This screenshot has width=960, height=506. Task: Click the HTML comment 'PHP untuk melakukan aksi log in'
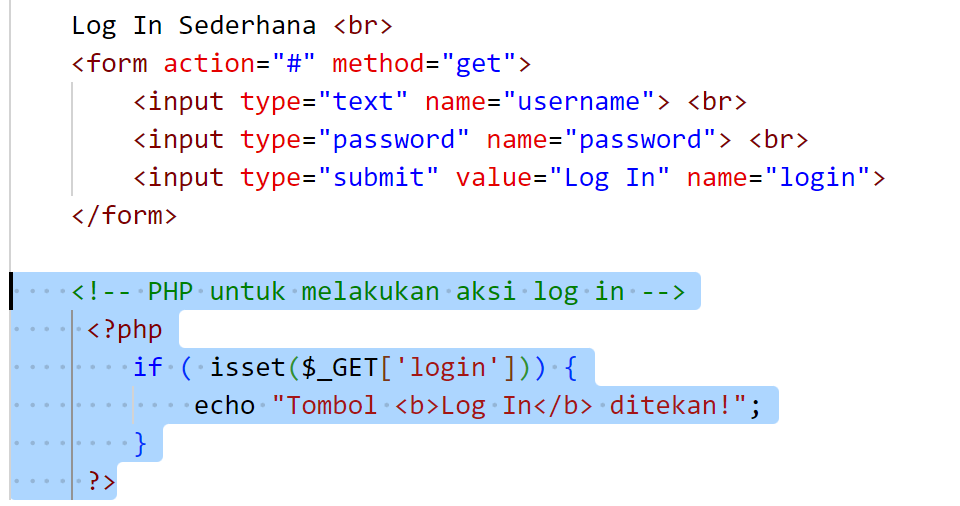pyautogui.click(x=378, y=292)
